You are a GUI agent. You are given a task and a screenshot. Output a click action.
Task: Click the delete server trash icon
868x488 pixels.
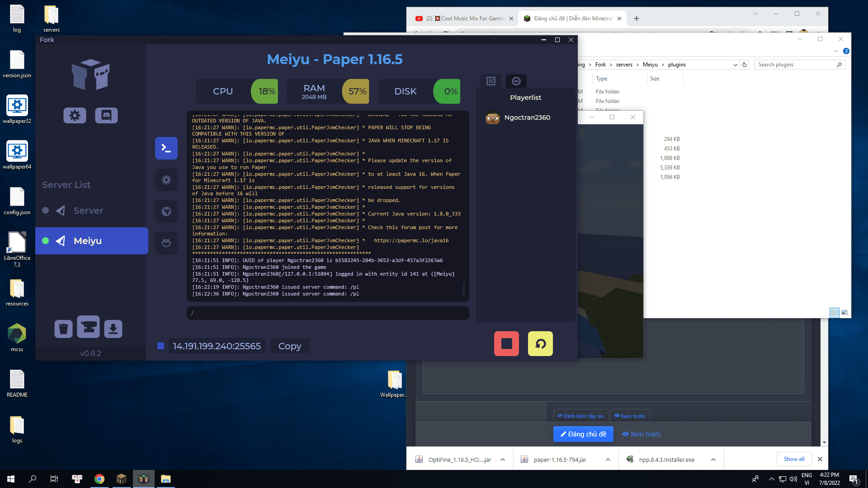click(x=63, y=329)
